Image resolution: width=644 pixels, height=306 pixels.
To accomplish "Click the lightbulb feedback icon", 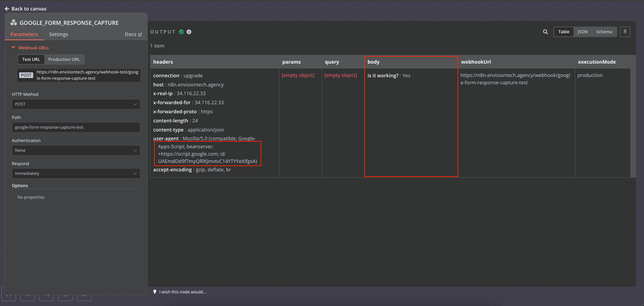I will pyautogui.click(x=155, y=292).
